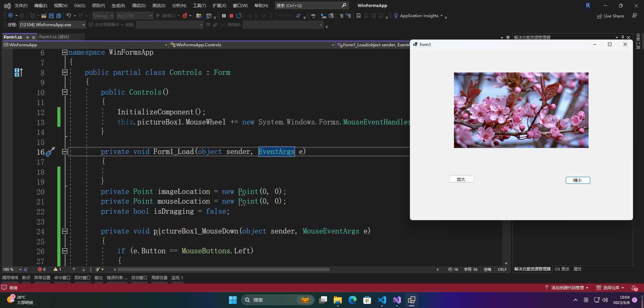The width and height of the screenshot is (644, 308).
Task: Open the 工具(T) menu
Action: [x=199, y=6]
